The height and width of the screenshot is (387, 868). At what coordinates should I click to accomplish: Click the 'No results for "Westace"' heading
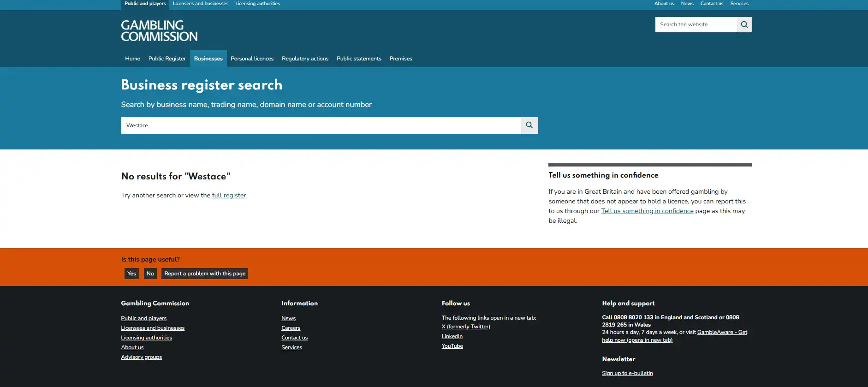[x=176, y=176]
